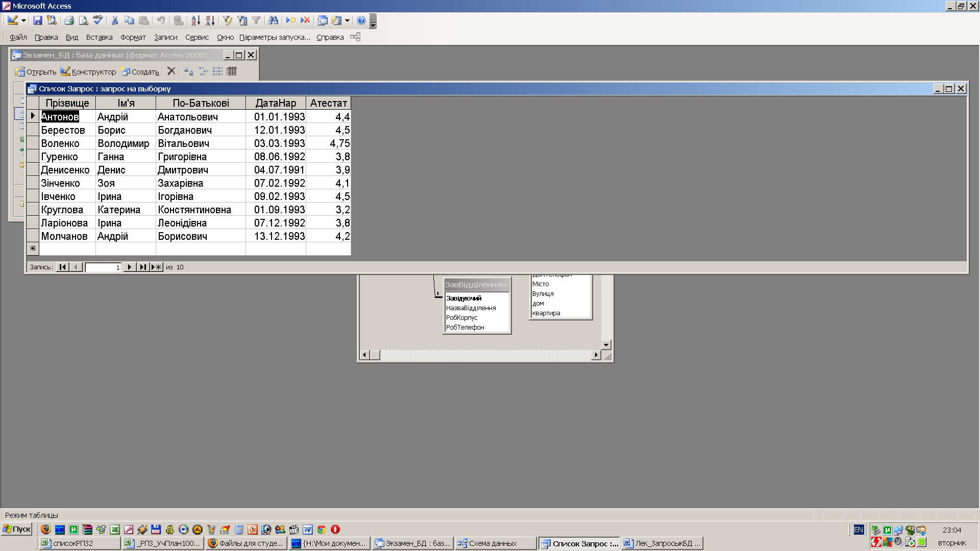Open the Вставка menu

(99, 37)
